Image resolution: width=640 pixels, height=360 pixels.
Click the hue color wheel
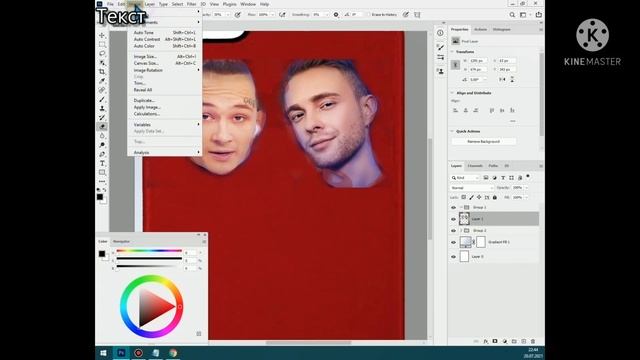pos(151,307)
